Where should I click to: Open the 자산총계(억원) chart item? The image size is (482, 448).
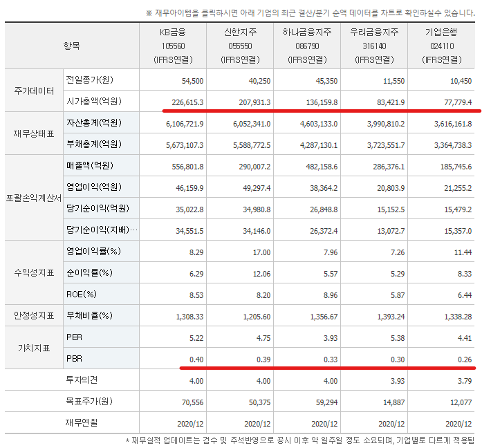94,122
